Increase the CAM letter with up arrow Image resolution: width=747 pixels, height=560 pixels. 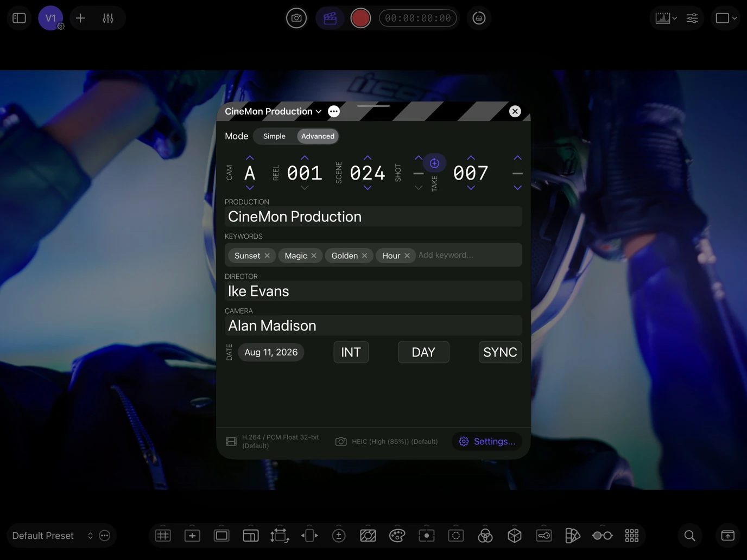pos(250,158)
